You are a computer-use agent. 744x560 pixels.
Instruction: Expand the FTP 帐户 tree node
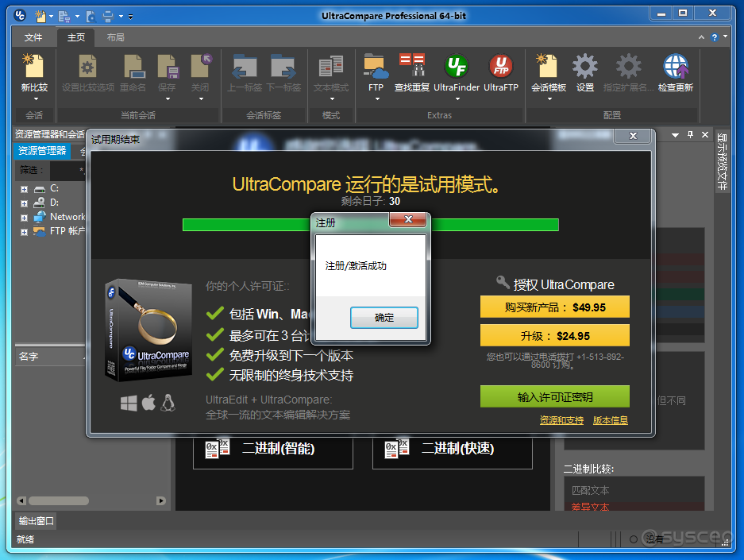tap(24, 232)
